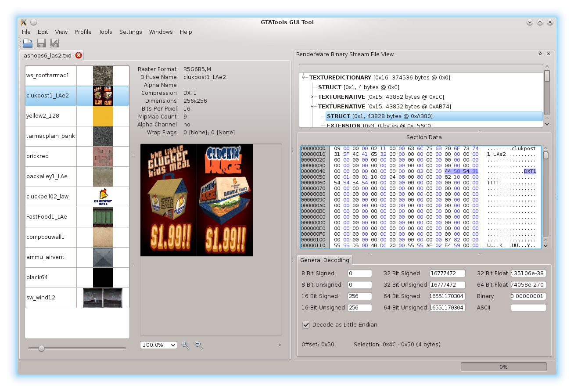Click the Open file toolbar icon
574x392 pixels.
28,43
